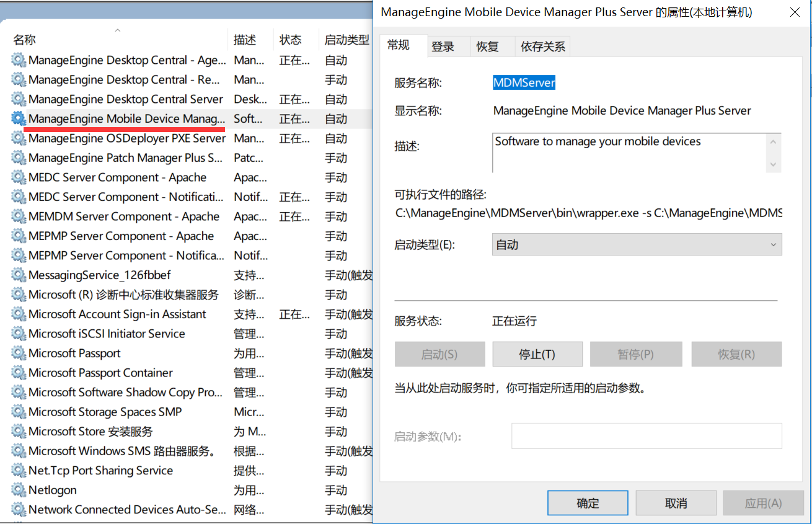Click the 停止(T) button
Viewport: 812px width, 524px height.
[537, 354]
